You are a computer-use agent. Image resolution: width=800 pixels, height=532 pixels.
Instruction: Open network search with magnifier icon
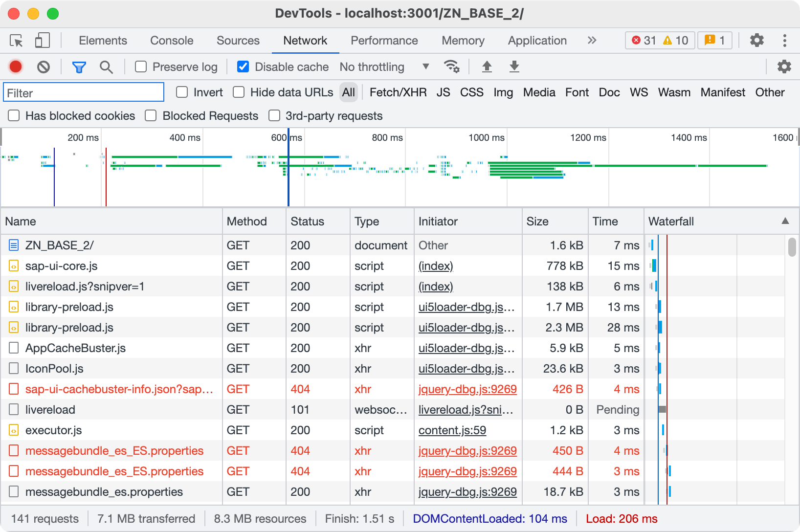(106, 67)
